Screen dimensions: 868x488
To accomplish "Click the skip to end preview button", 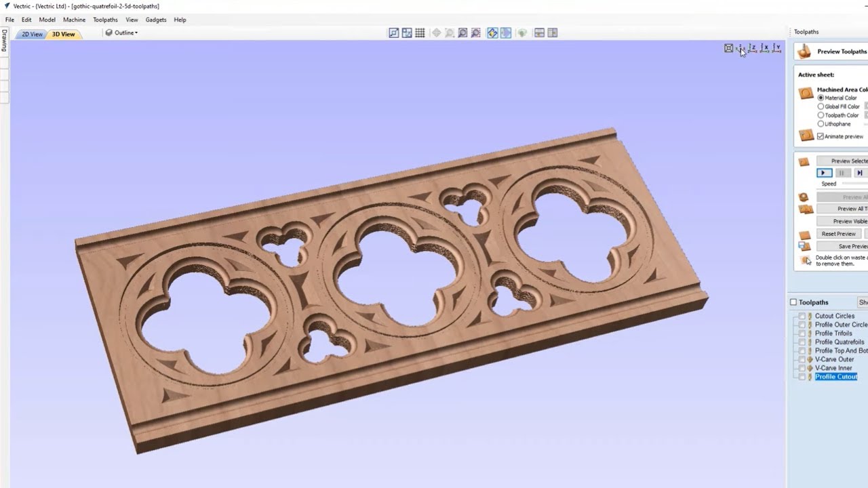I will pyautogui.click(x=859, y=173).
